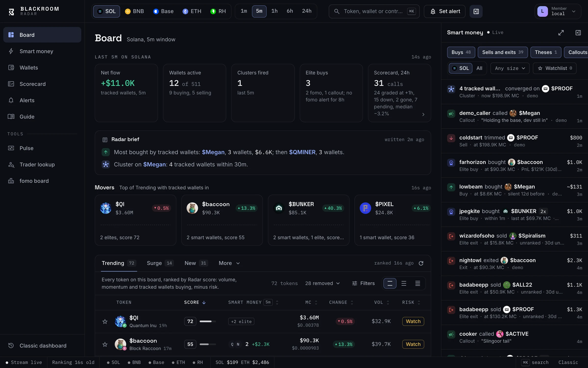Screen dimensions: 588x368
Task: Open Wallets section in sidebar
Action: point(42,67)
